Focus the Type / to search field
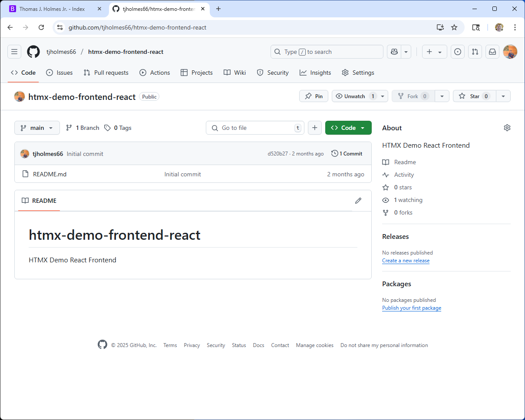This screenshot has height=420, width=525. tap(327, 52)
